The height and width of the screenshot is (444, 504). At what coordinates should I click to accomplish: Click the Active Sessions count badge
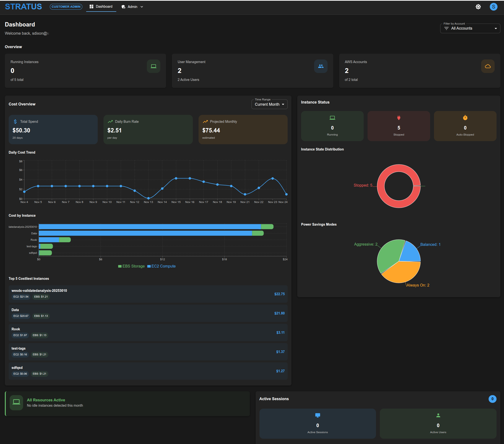tap(493, 399)
